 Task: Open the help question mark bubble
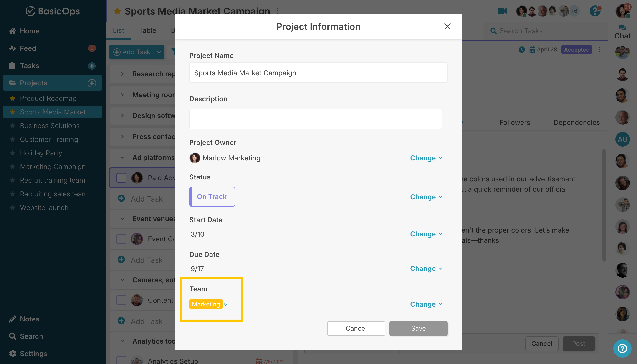pyautogui.click(x=622, y=348)
